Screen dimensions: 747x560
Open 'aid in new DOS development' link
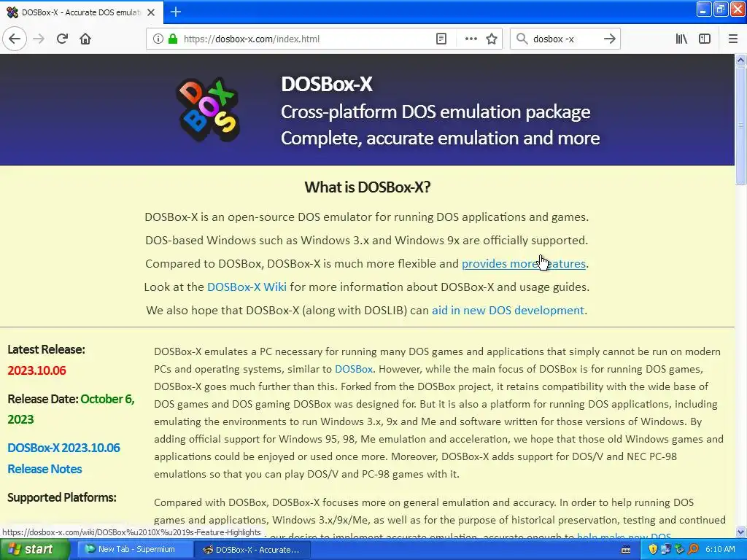pyautogui.click(x=508, y=310)
